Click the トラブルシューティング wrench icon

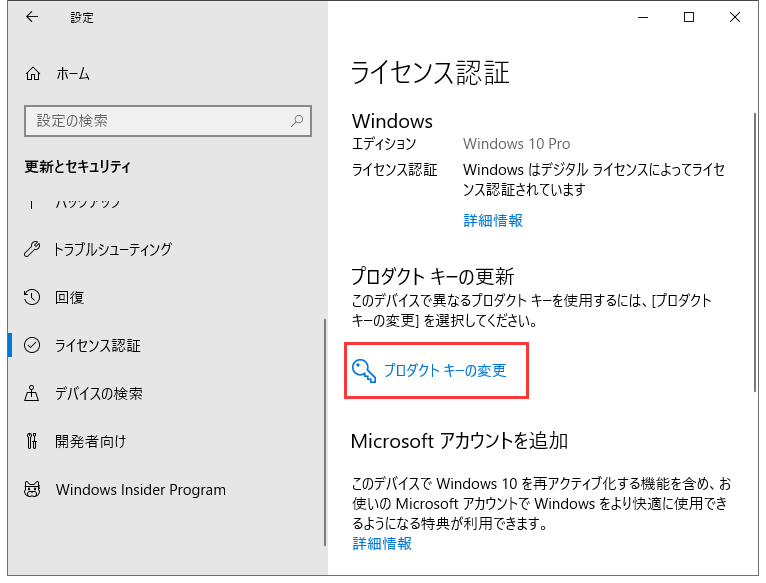coord(33,249)
